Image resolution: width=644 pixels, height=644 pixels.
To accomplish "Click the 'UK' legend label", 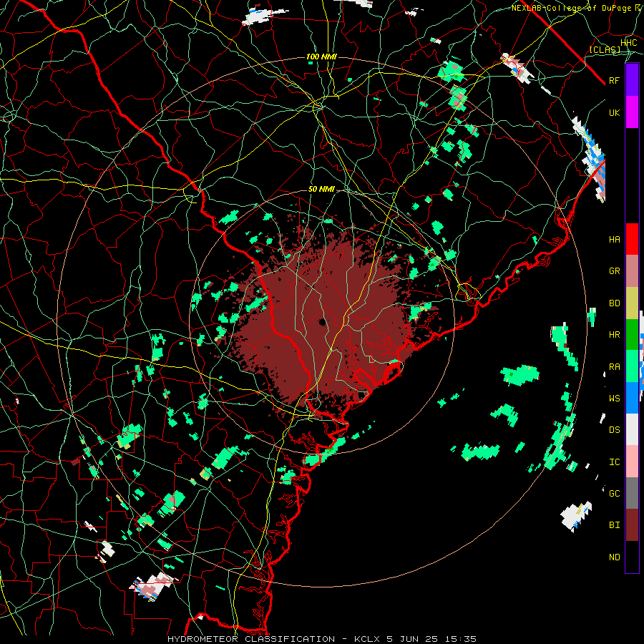I will (x=615, y=112).
